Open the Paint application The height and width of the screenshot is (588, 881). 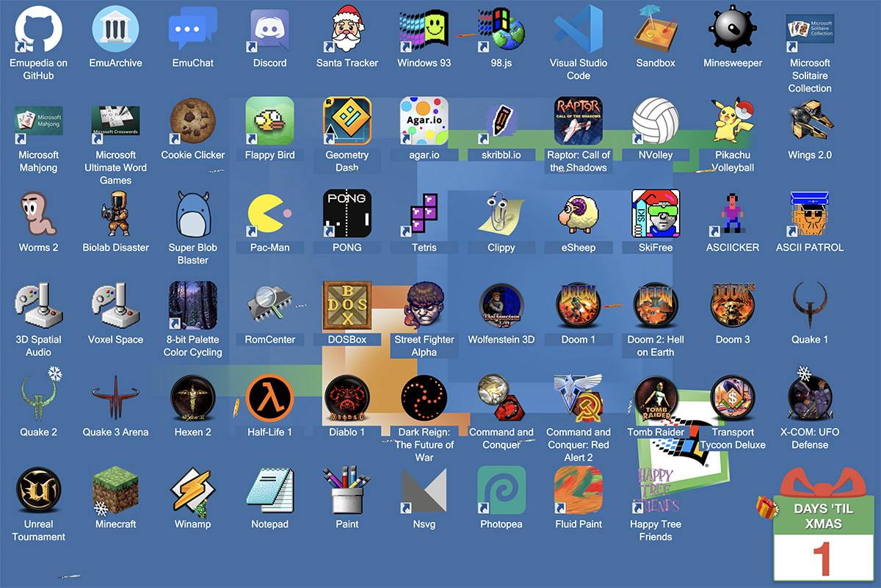(347, 490)
